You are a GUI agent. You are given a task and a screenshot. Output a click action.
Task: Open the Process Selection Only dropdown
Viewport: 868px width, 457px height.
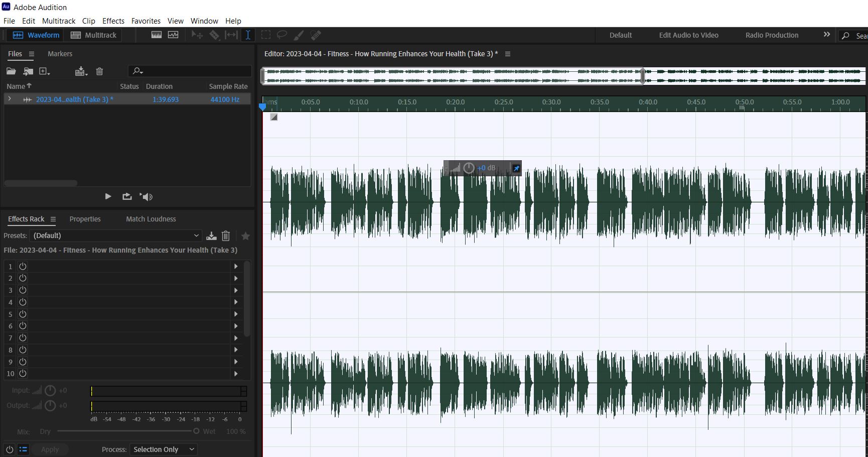(x=164, y=449)
